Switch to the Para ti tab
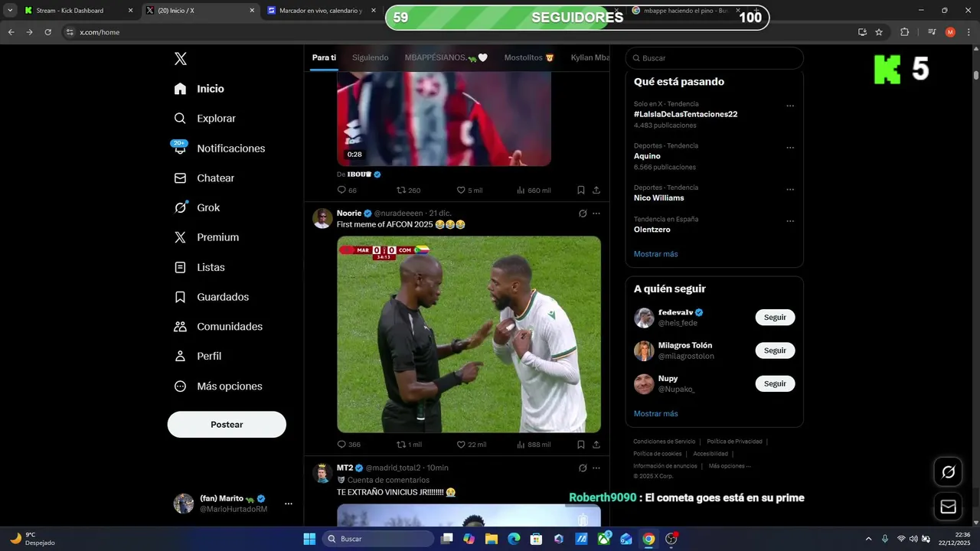Screen dimensions: 980x551 [324, 57]
